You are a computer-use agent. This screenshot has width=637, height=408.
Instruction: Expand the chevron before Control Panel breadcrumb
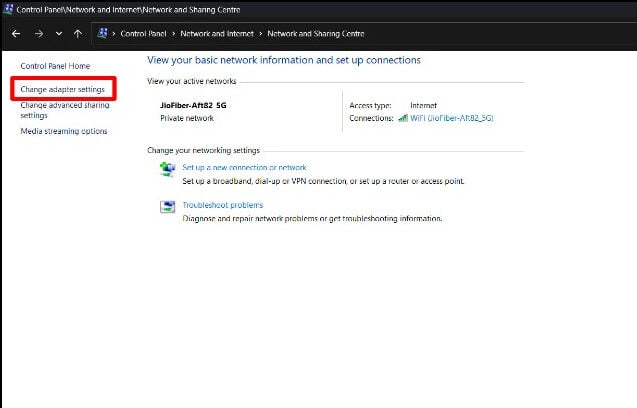(114, 34)
